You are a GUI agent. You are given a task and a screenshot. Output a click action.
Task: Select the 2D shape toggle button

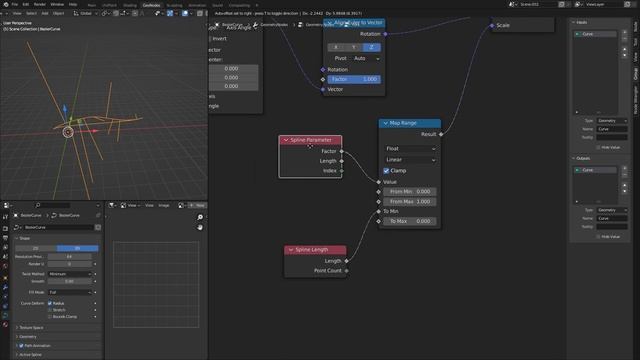36,248
